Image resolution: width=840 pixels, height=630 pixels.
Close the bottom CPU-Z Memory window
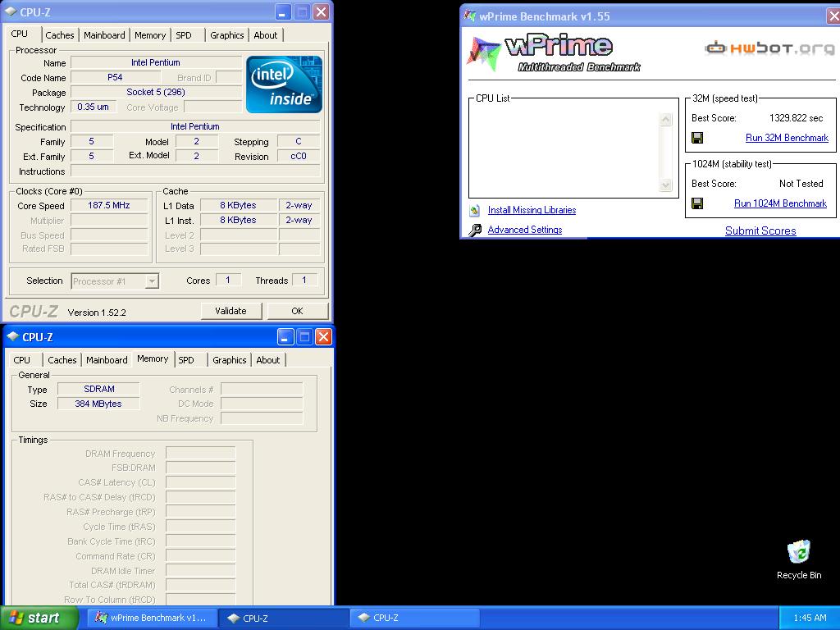323,337
